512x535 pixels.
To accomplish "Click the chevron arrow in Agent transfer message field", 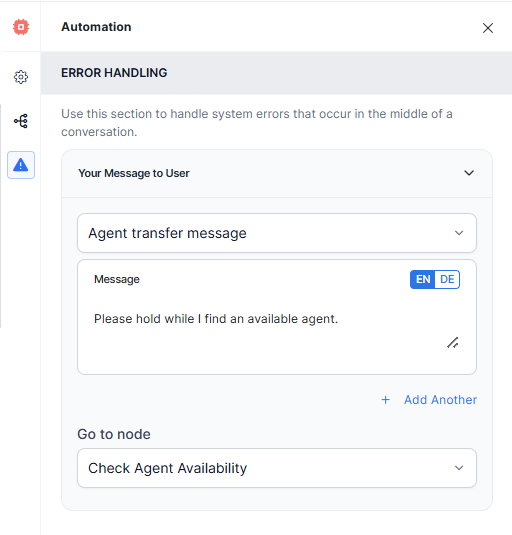I will 459,233.
